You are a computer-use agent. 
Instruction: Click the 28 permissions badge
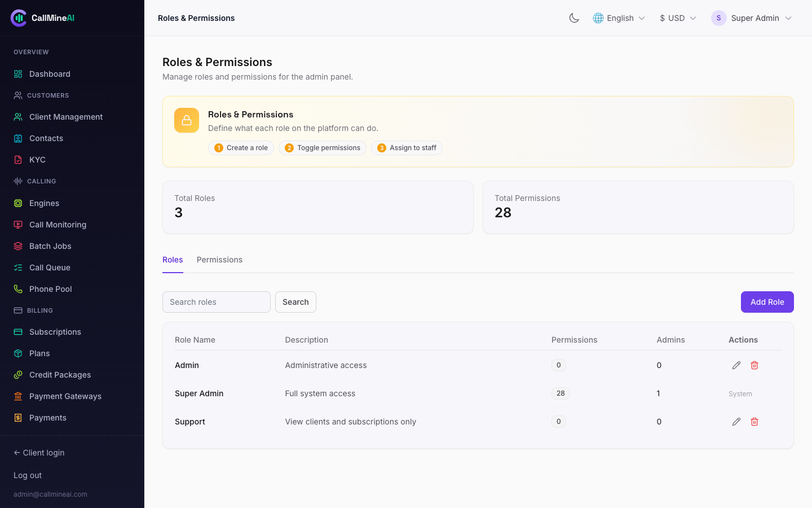pyautogui.click(x=561, y=393)
